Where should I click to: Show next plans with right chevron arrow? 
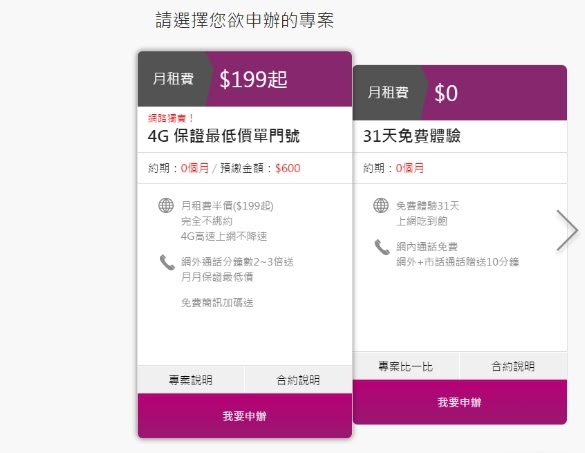[567, 230]
